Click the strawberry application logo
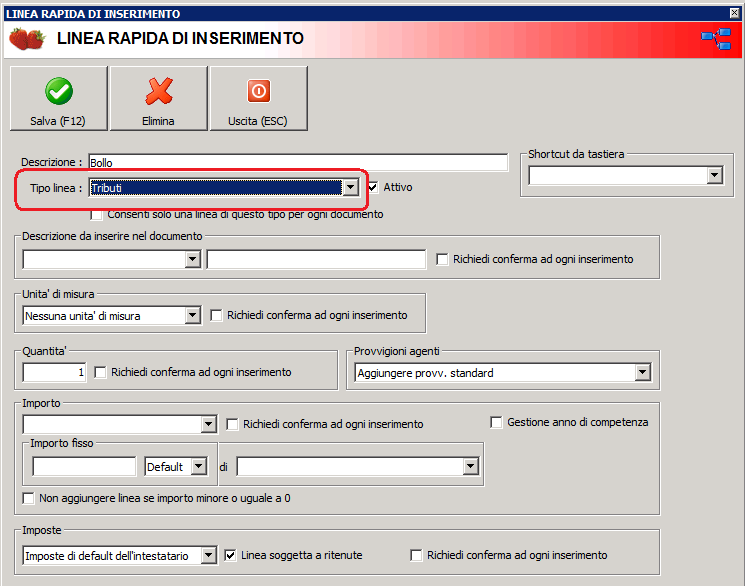Image resolution: width=745 pixels, height=586 pixels. pos(27,38)
